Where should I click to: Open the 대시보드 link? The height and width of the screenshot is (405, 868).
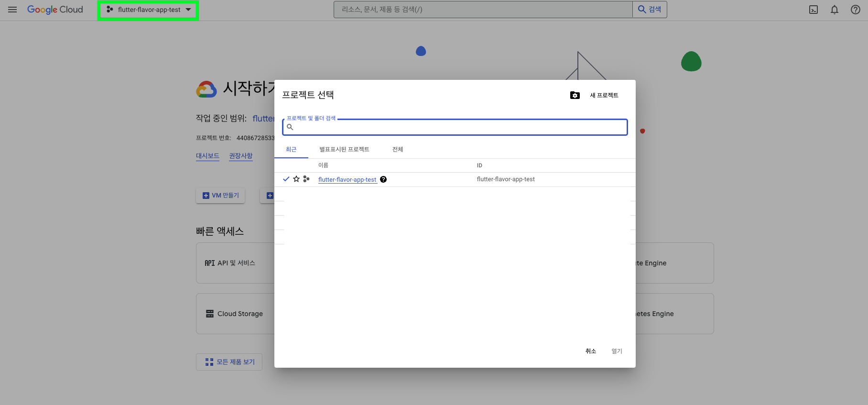[x=207, y=156]
